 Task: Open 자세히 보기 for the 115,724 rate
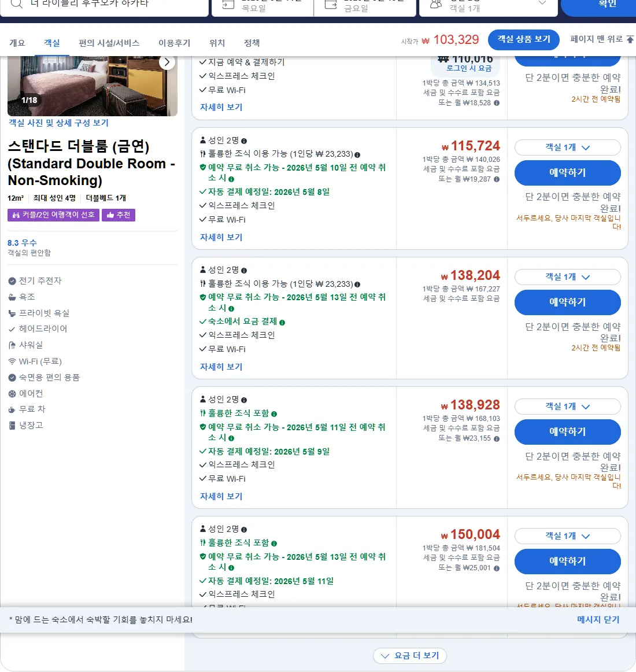coord(221,237)
